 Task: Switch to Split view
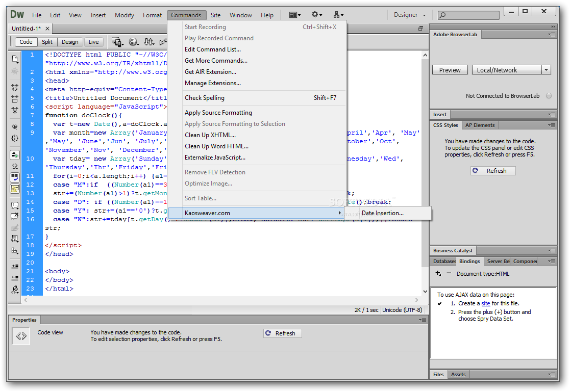(x=47, y=42)
